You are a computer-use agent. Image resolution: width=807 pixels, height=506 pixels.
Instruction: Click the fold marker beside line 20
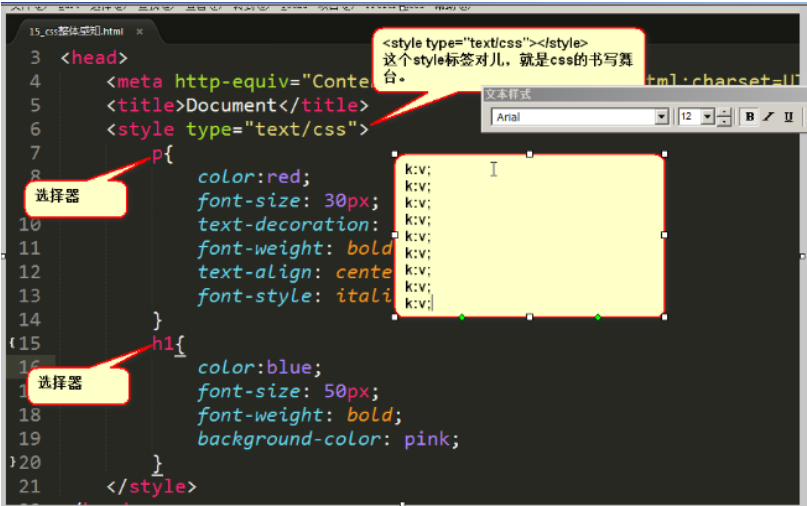point(12,461)
